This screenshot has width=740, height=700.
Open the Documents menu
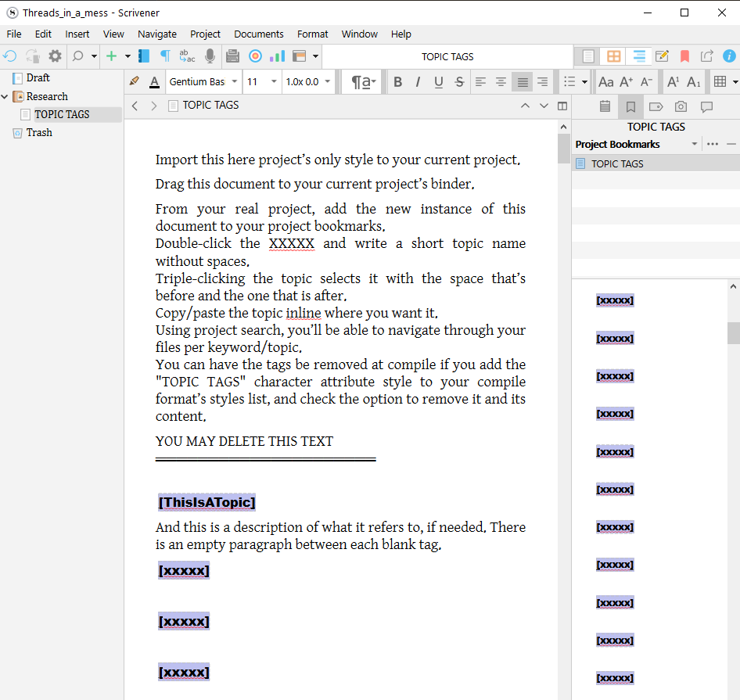[x=258, y=34]
